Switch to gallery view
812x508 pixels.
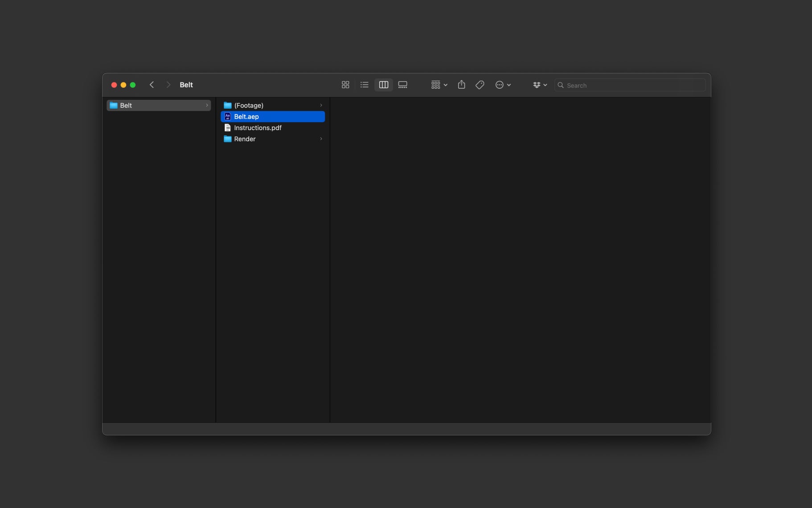403,85
